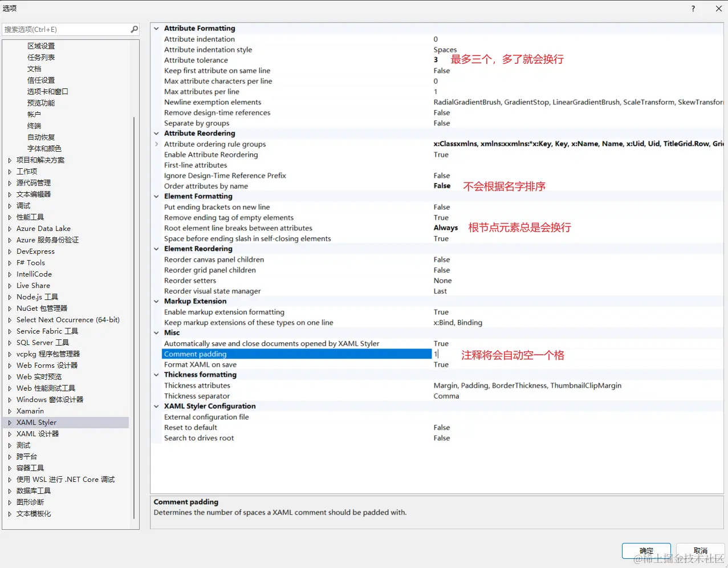The height and width of the screenshot is (568, 728).
Task: Select Windows 窗体设计器 in options tree
Action: [x=50, y=400]
